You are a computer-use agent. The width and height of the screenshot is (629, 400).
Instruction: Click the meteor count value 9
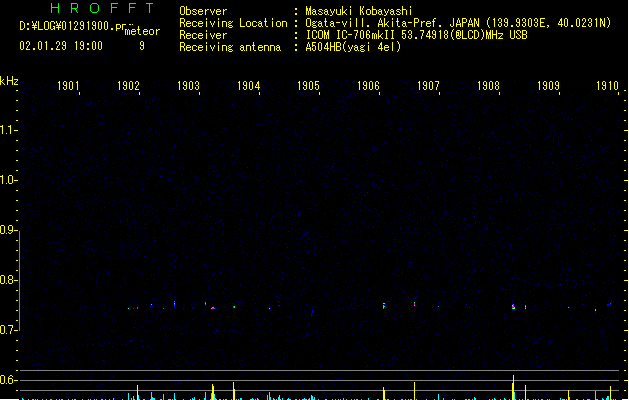pos(142,46)
